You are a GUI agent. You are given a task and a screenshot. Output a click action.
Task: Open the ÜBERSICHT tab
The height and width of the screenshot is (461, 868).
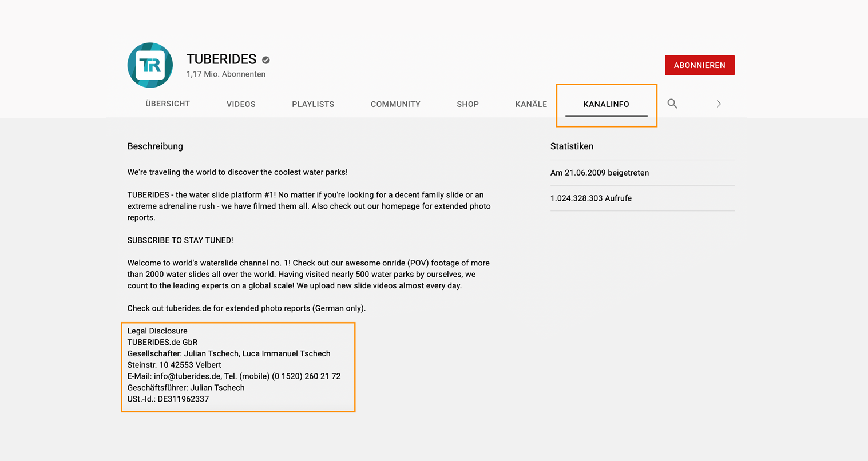pyautogui.click(x=168, y=104)
